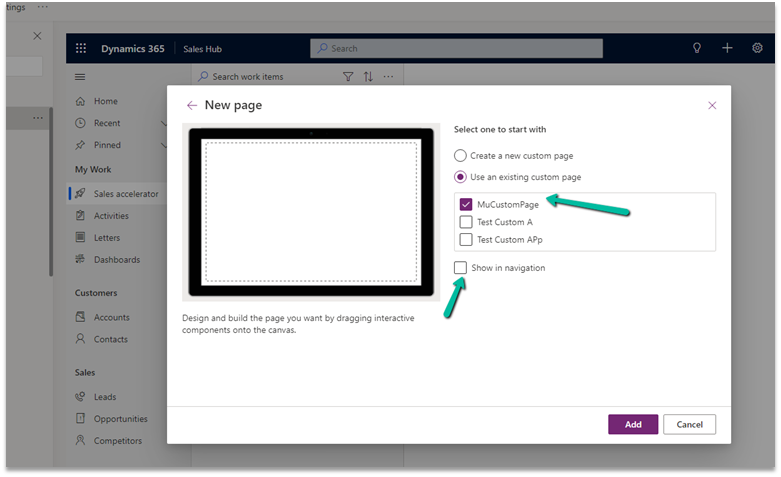Open Dashboards in the site map

point(117,259)
